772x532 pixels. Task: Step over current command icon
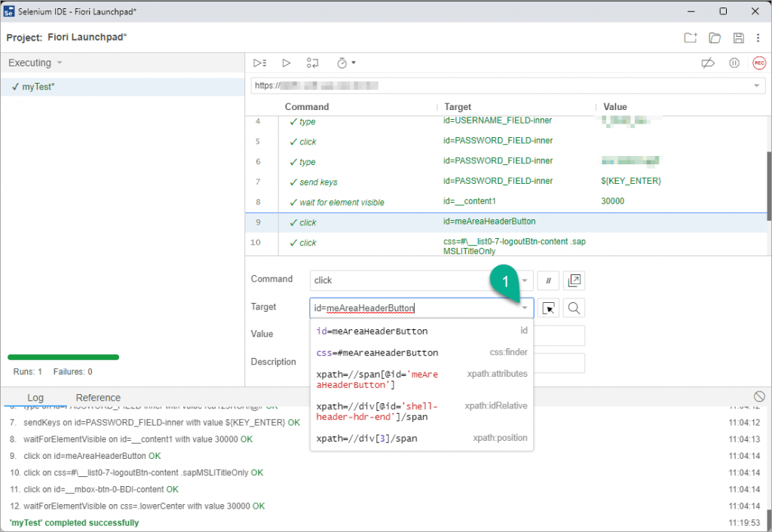[x=313, y=63]
